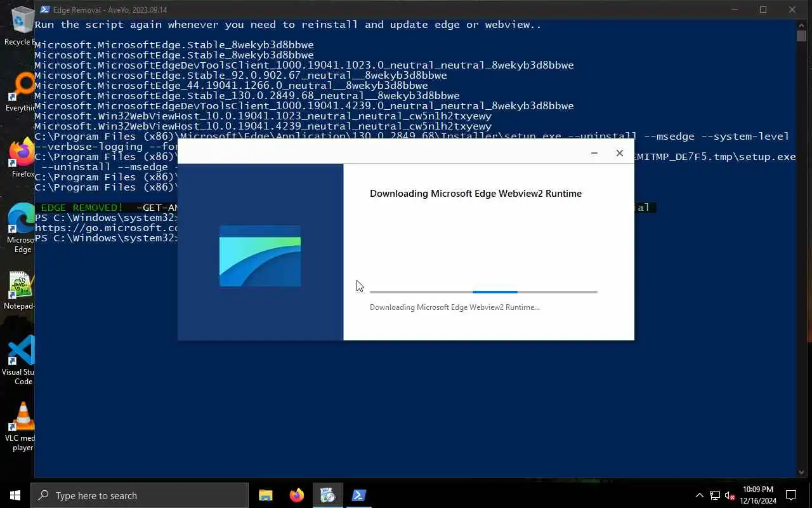Image resolution: width=812 pixels, height=508 pixels.
Task: Launch Firefox from the desktop shortcut
Action: pyautogui.click(x=22, y=157)
